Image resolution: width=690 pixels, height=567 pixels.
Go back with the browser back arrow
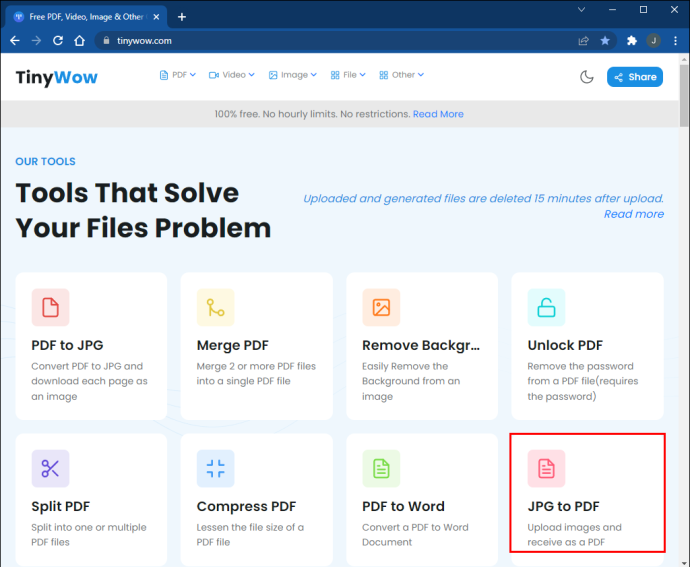[x=15, y=41]
